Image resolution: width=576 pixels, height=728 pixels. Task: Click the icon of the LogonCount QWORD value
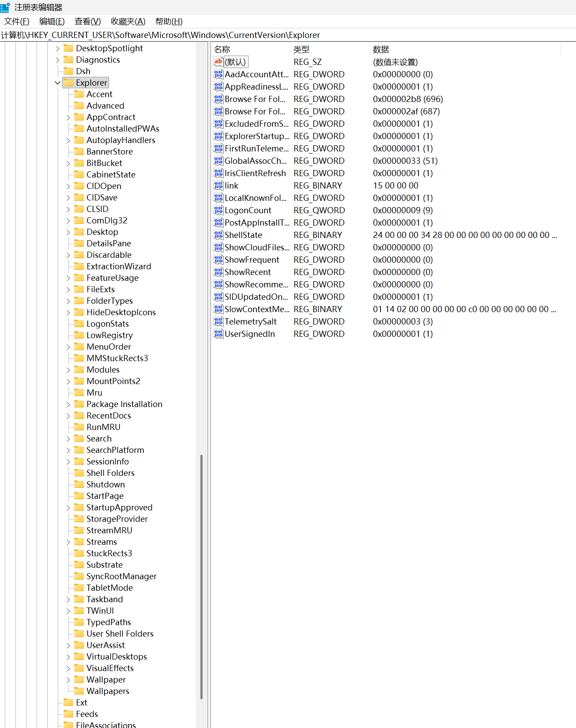[x=218, y=210]
